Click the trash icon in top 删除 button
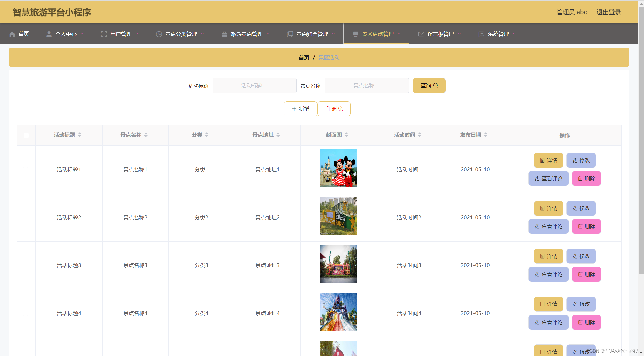The width and height of the screenshot is (644, 356). click(327, 109)
